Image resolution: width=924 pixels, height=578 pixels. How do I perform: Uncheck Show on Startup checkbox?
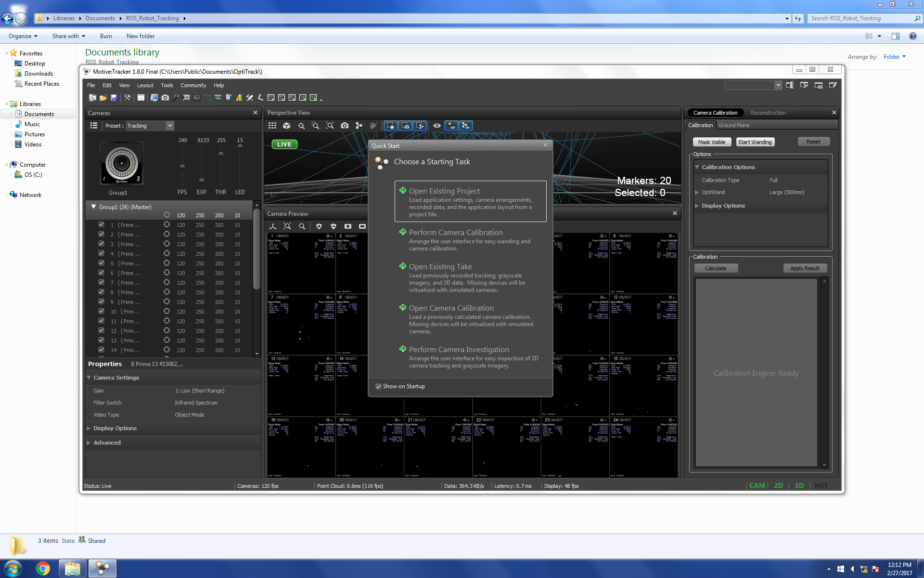click(379, 386)
